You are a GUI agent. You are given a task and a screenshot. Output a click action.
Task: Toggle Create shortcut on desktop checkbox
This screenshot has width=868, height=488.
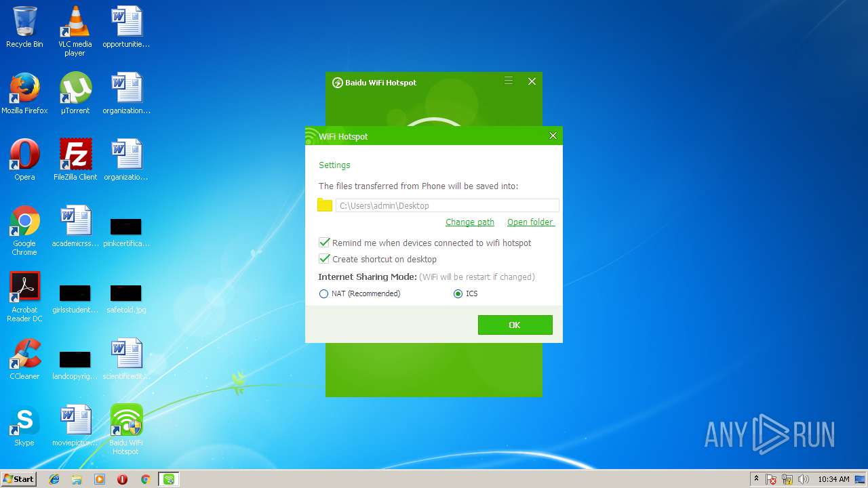pos(324,259)
